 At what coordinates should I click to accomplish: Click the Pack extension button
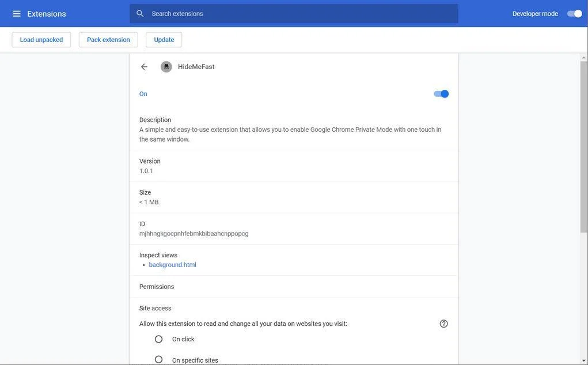(x=108, y=40)
